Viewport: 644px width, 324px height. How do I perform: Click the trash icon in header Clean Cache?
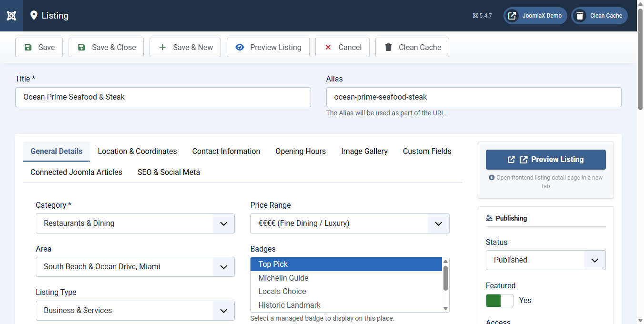click(x=580, y=16)
